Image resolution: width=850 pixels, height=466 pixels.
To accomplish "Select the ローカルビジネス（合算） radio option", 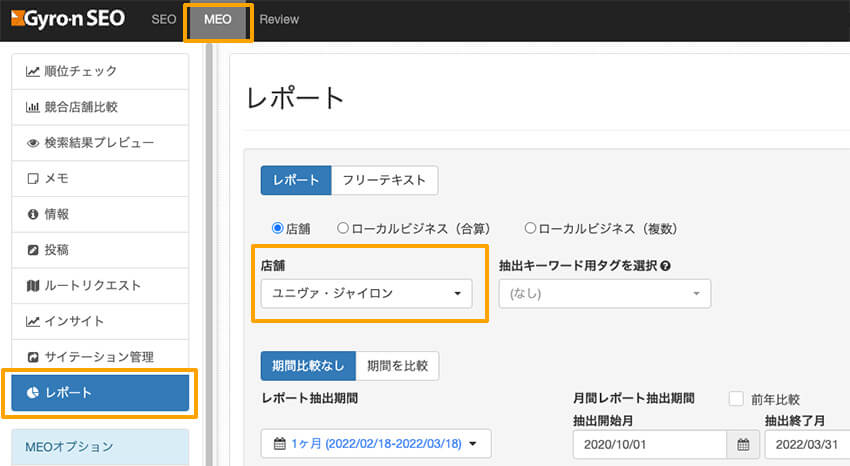I will [343, 229].
